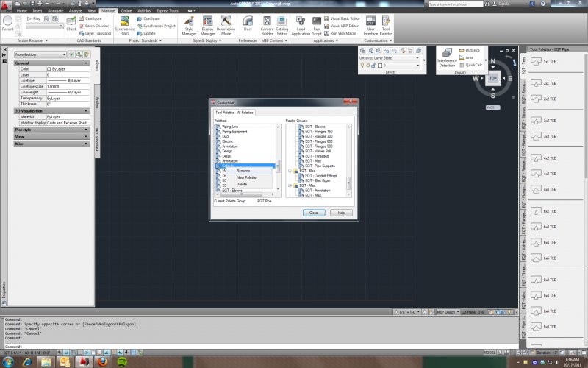This screenshot has height=368, width=588.
Task: Click Help in the Customize dialog
Action: (x=341, y=213)
